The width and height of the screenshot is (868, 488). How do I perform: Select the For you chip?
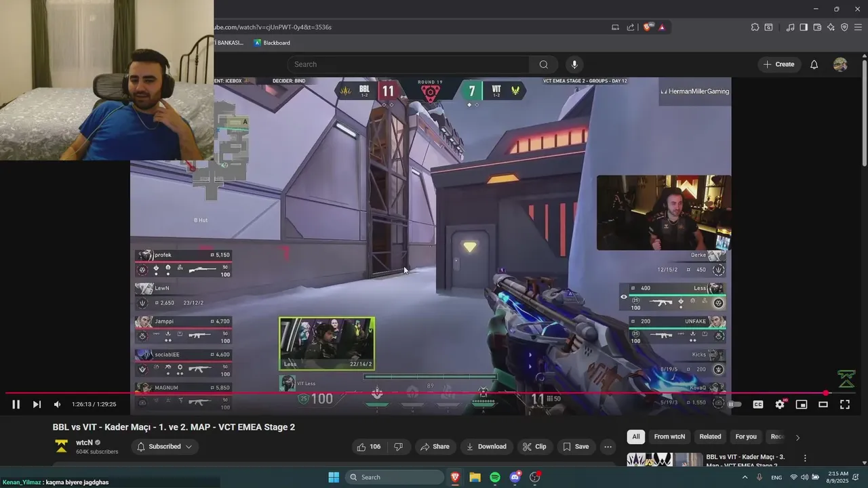pos(746,436)
